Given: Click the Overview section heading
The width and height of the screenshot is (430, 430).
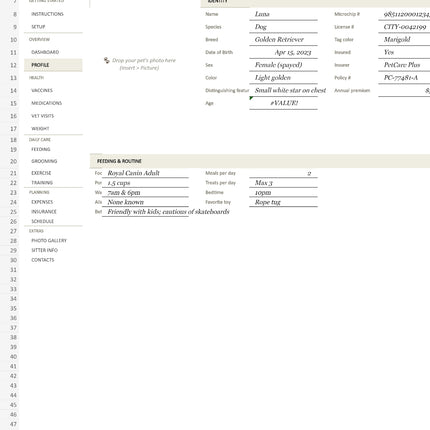Looking at the screenshot, I should 39,39.
